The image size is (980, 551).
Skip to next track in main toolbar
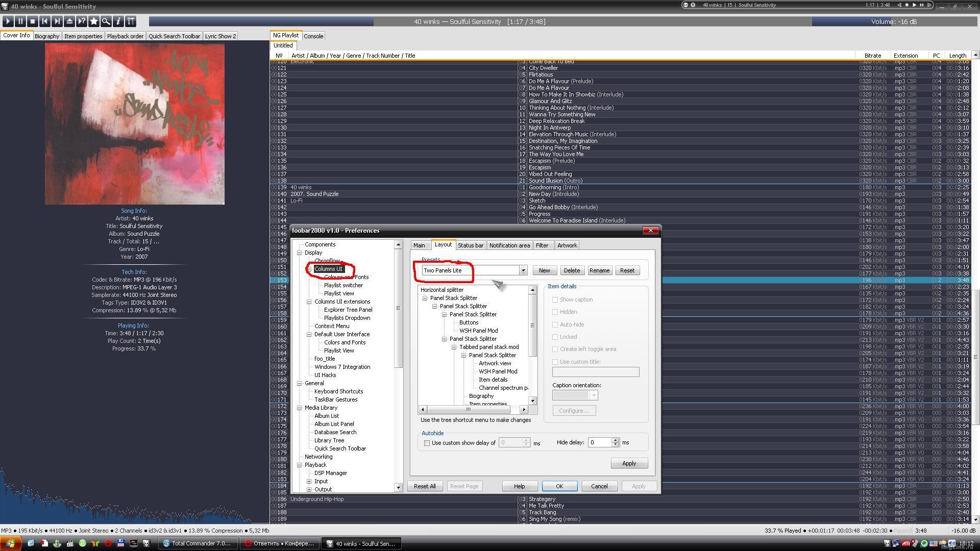[57, 21]
